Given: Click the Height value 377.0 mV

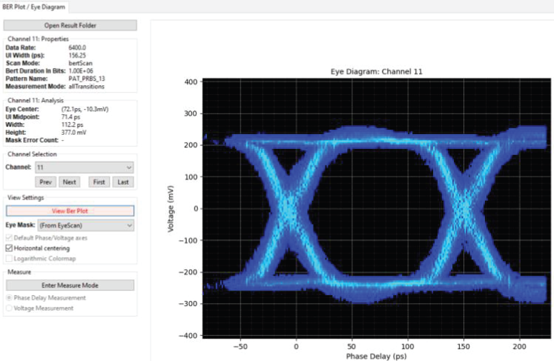Looking at the screenshot, I should [x=73, y=132].
